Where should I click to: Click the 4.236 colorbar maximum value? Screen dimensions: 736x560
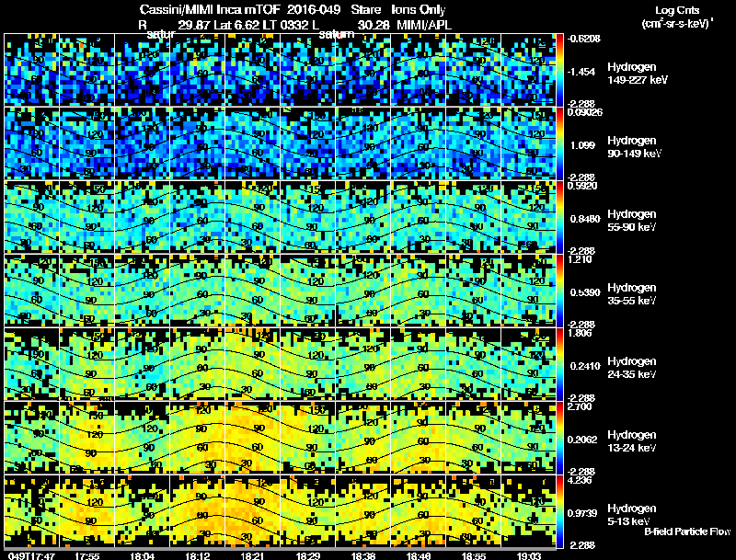coord(581,480)
